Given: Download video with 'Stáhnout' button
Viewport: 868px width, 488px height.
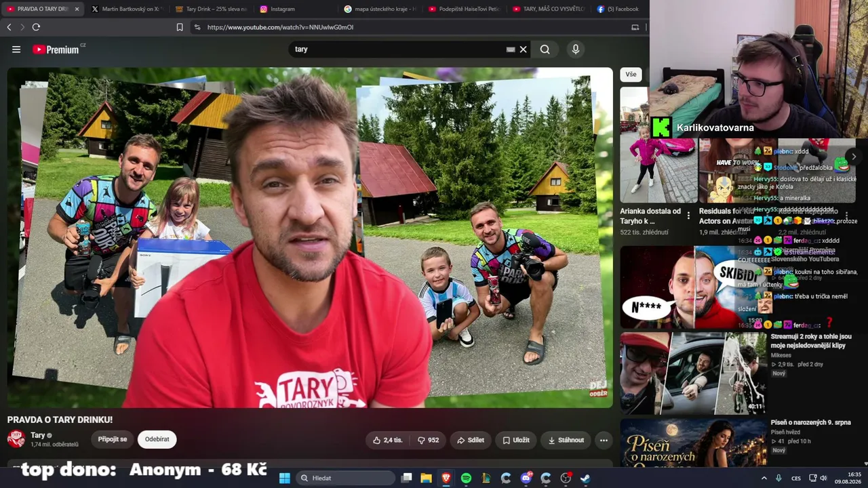Looking at the screenshot, I should [566, 440].
